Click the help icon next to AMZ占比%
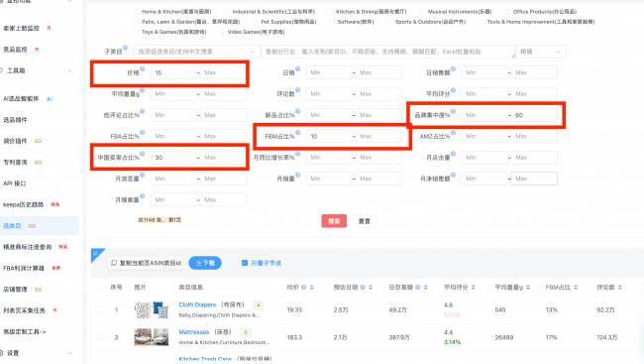The height and width of the screenshot is (364, 644). coord(453,133)
